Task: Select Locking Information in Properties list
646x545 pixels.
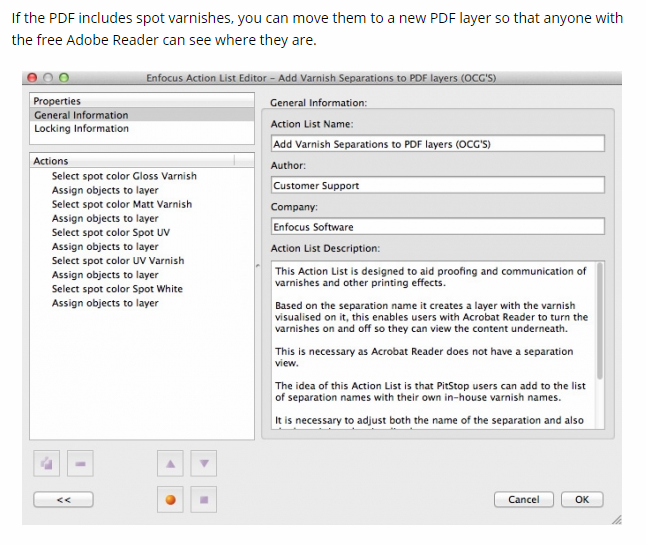Action: (142, 129)
